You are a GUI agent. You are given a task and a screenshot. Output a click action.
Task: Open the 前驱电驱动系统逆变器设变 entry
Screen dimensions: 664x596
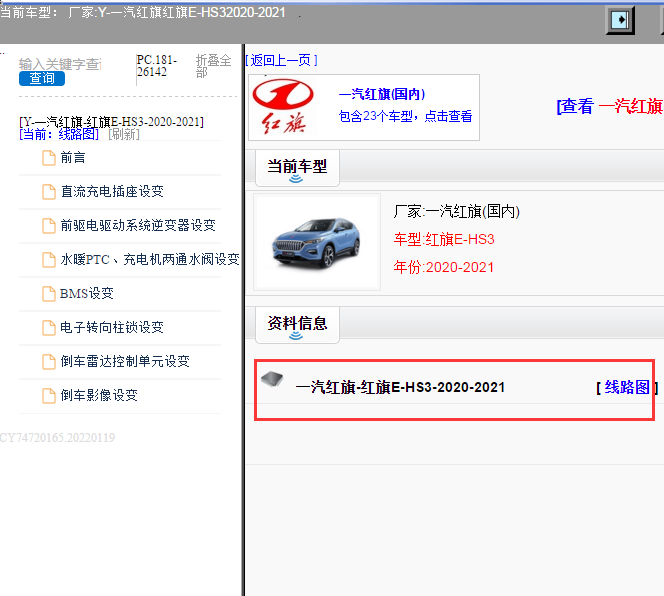click(x=138, y=225)
